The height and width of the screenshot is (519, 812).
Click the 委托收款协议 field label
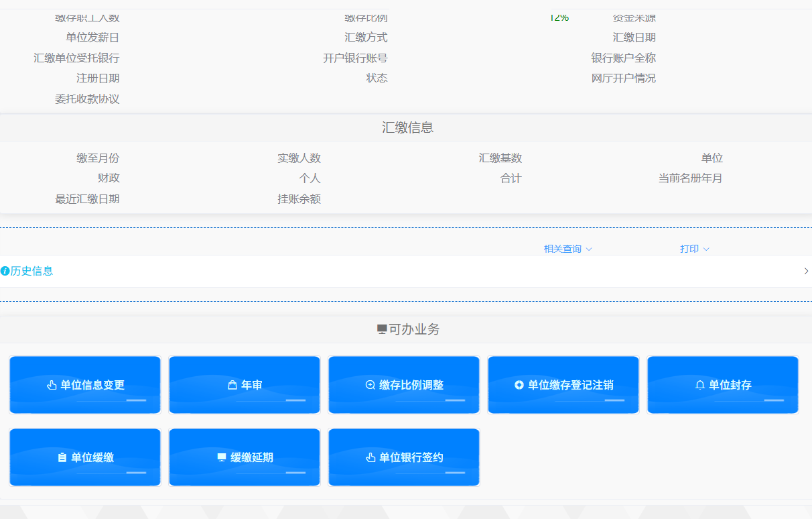(87, 99)
